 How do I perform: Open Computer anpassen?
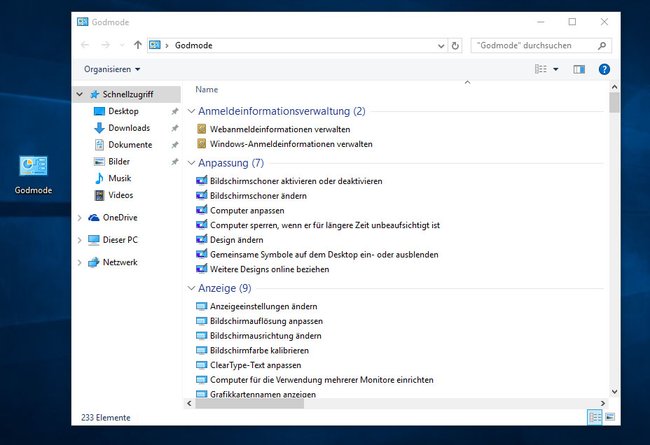coord(247,210)
